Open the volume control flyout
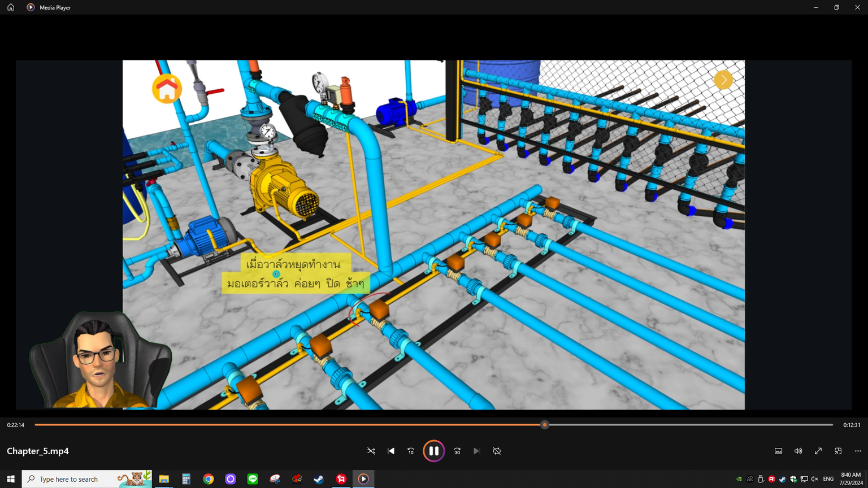868x488 pixels. [x=798, y=451]
